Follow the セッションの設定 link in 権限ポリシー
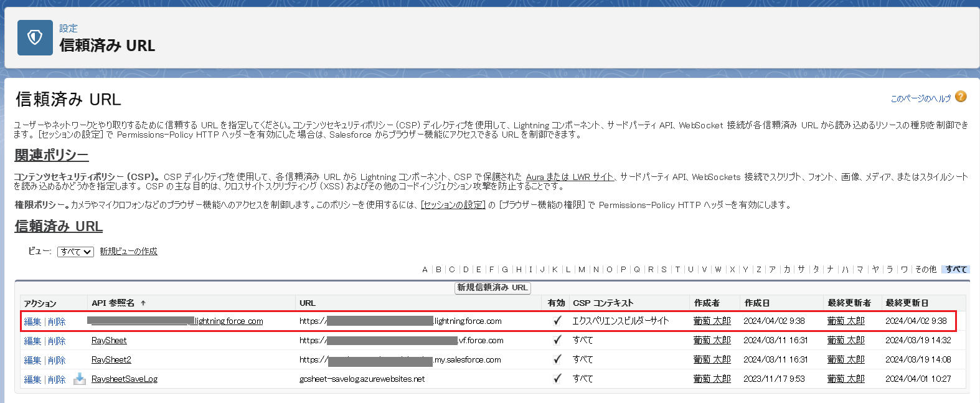This screenshot has height=403, width=980. 453,205
